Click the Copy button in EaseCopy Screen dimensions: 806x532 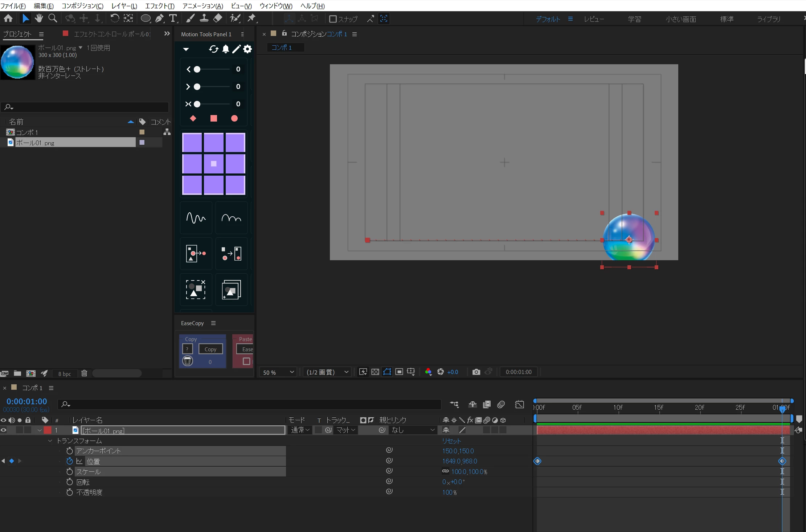[210, 349]
